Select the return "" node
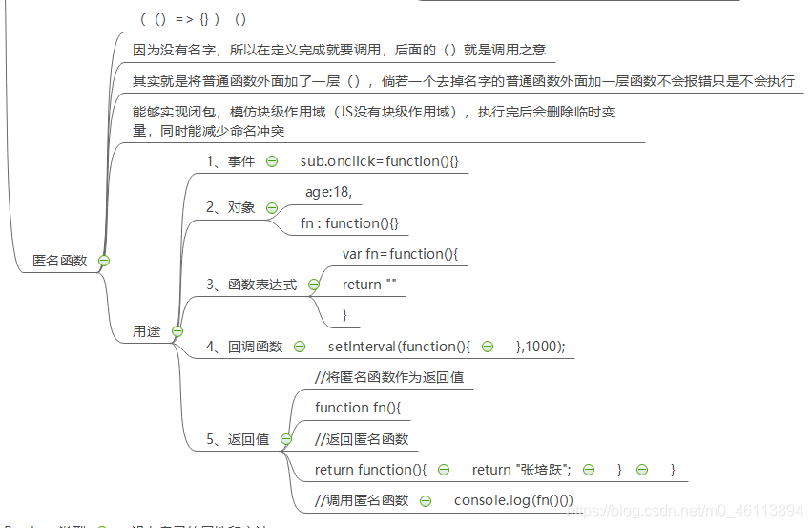Screen dimensions: 812x528 (x=369, y=285)
